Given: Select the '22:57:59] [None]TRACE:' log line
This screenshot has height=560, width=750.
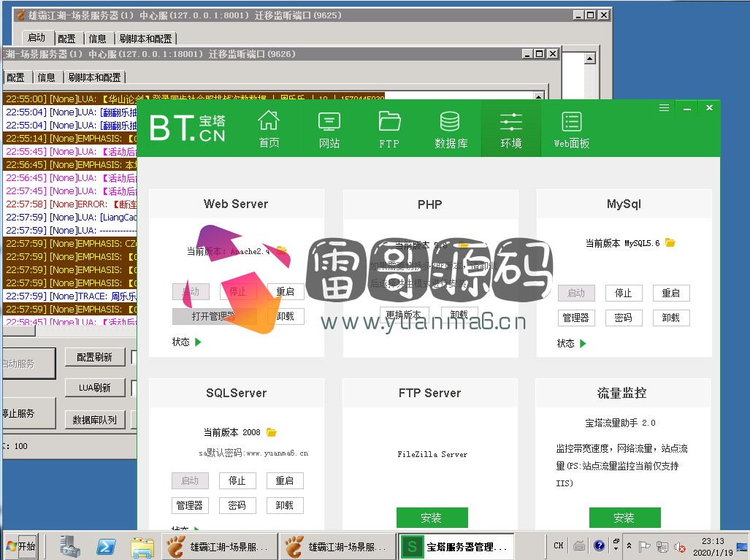Looking at the screenshot, I should click(x=70, y=296).
